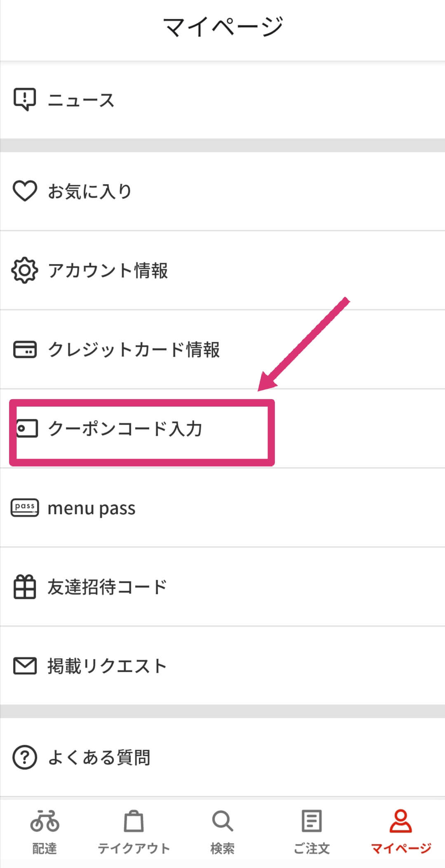Open よくある質問 entry
This screenshot has width=445, height=868.
(222, 757)
